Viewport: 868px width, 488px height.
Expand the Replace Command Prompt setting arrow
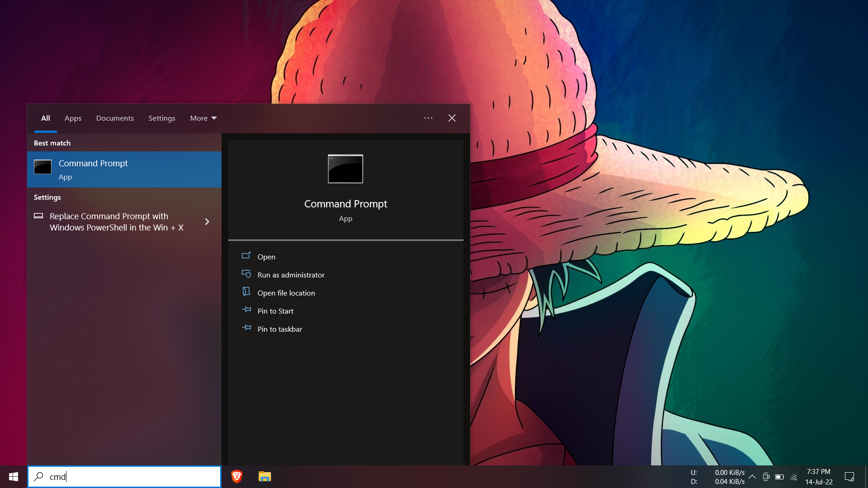[207, 221]
